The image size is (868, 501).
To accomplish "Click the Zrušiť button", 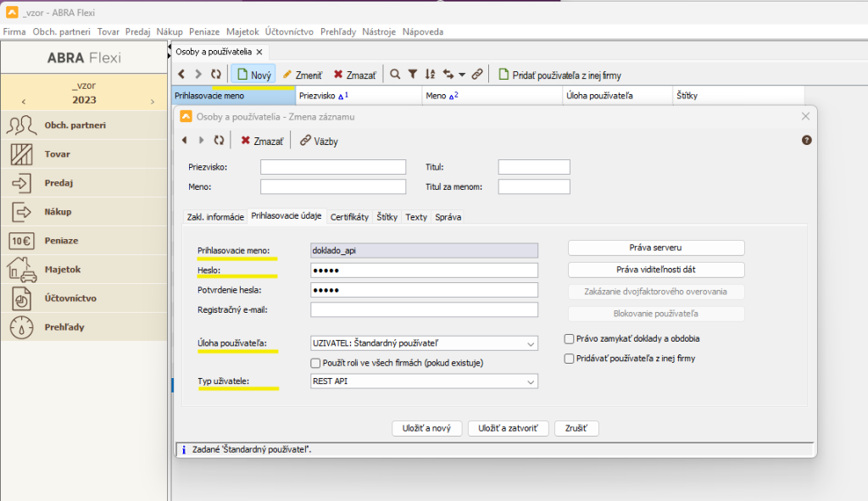I will tap(576, 428).
